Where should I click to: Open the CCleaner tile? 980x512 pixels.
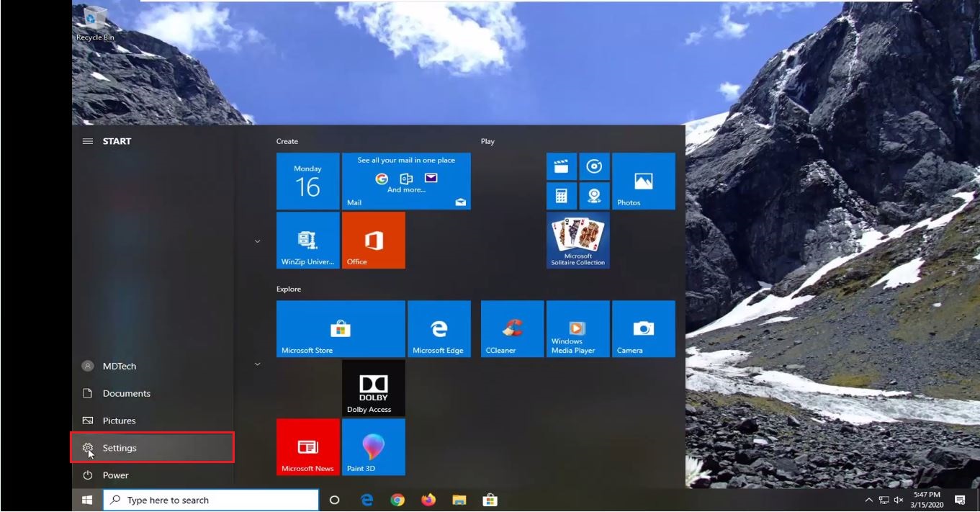(x=512, y=329)
